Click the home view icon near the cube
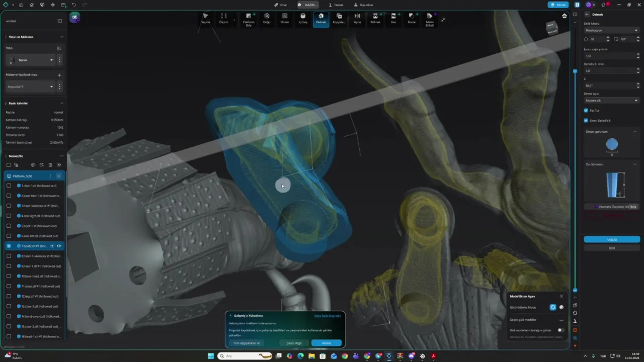The width and height of the screenshot is (644, 362). click(x=565, y=16)
